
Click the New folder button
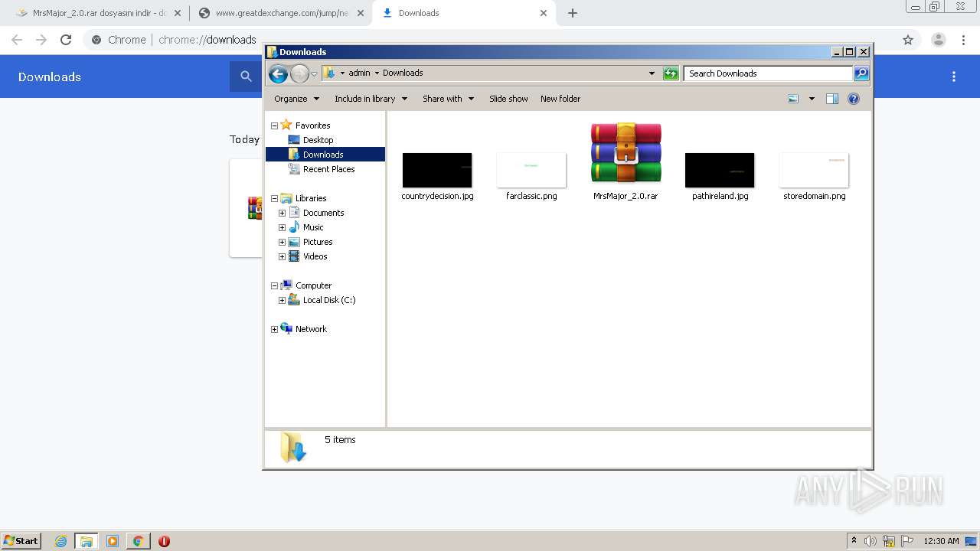[x=560, y=99]
